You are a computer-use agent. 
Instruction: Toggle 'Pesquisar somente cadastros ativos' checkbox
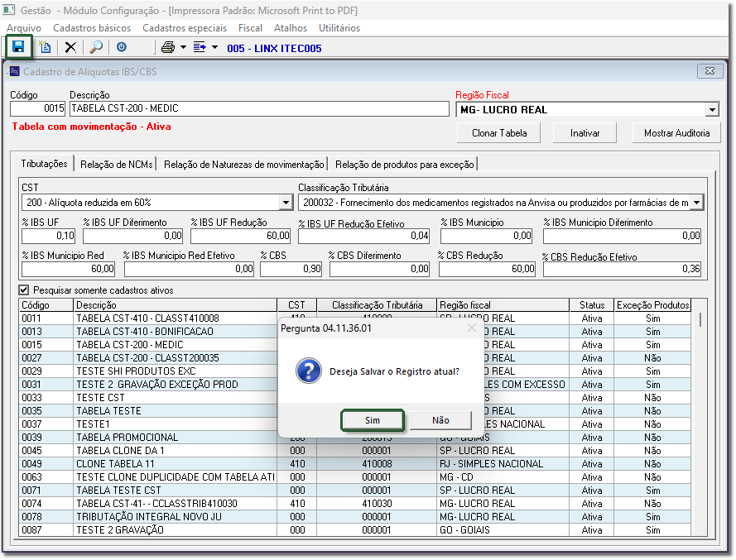click(x=24, y=290)
